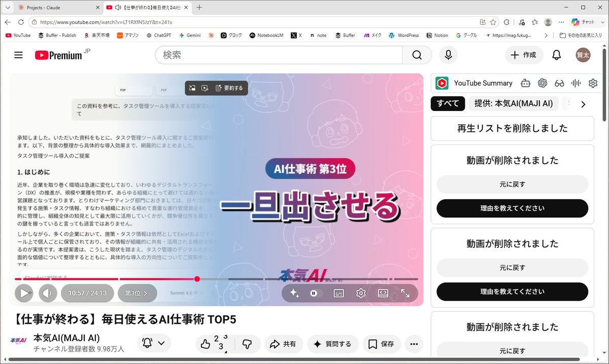Enter fullscreen mode in player
The height and width of the screenshot is (364, 609).
pyautogui.click(x=405, y=293)
